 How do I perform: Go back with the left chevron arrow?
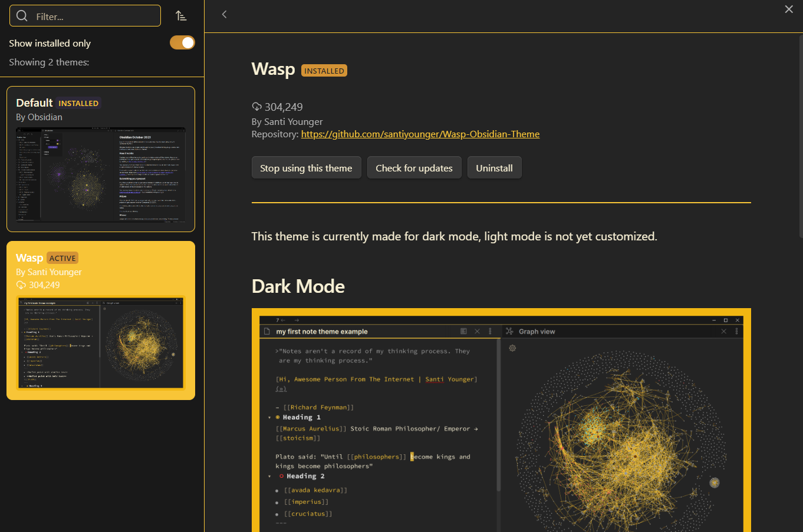click(224, 14)
